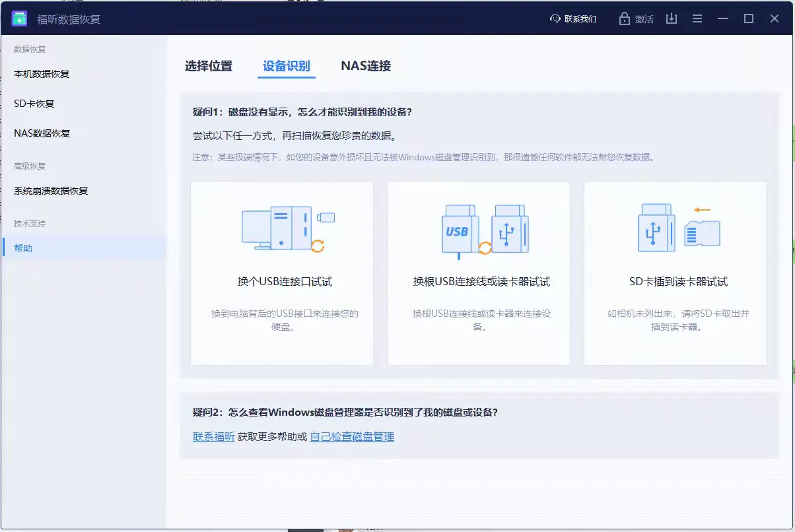Viewport: 795px width, 532px height.
Task: Click the 激活 lock icon
Action: pos(625,18)
